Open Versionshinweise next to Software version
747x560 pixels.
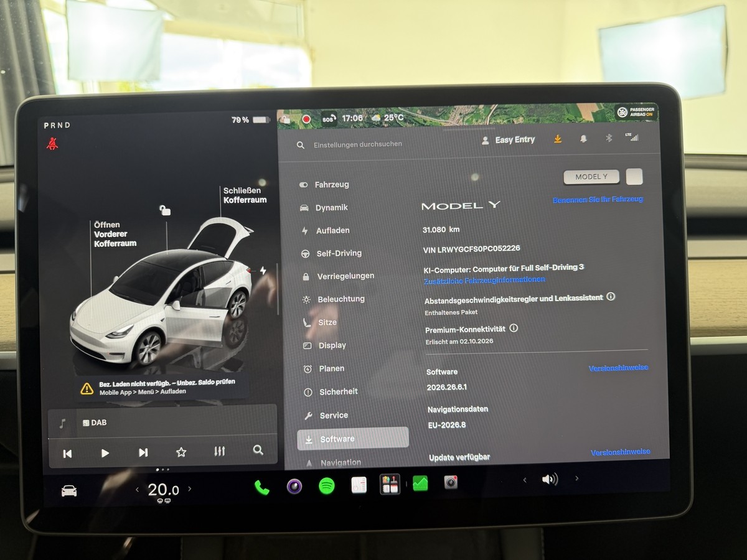[x=618, y=368]
